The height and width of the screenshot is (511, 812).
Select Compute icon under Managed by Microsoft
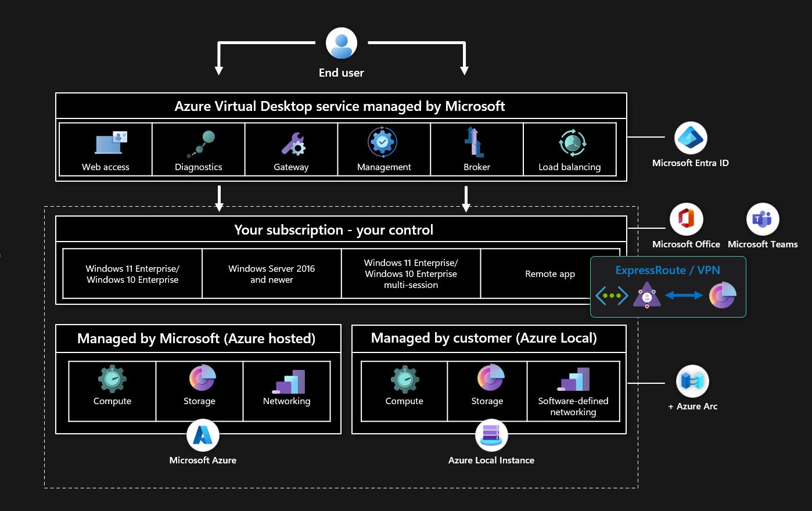[112, 379]
